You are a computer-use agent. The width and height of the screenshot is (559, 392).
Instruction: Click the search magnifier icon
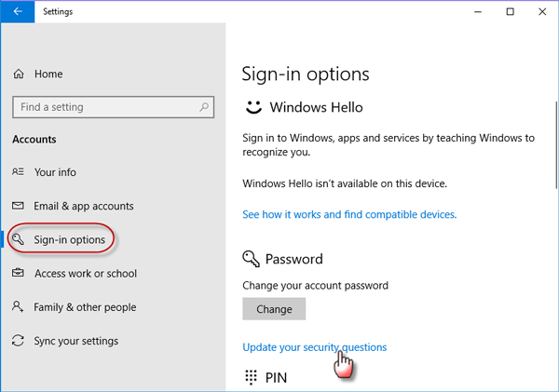[202, 107]
